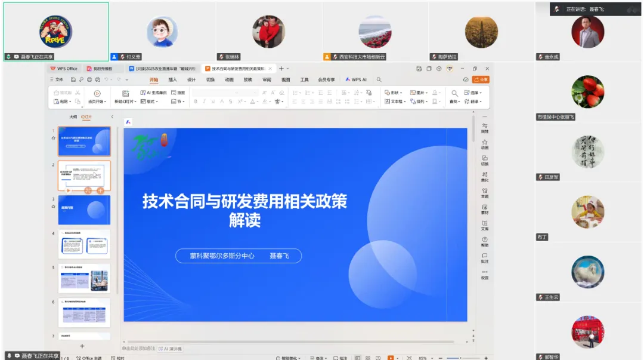
Task: Open the 节 section dropdown
Action: 178,101
